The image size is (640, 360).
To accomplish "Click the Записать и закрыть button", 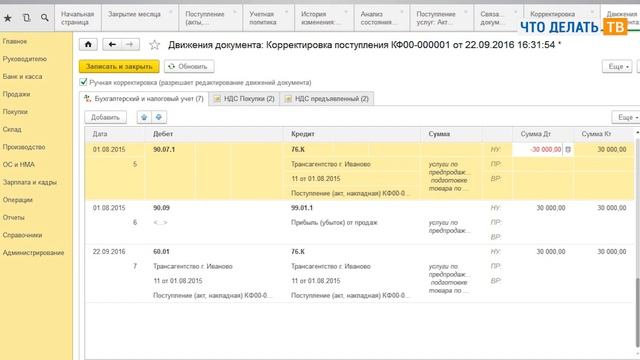I will pyautogui.click(x=119, y=67).
